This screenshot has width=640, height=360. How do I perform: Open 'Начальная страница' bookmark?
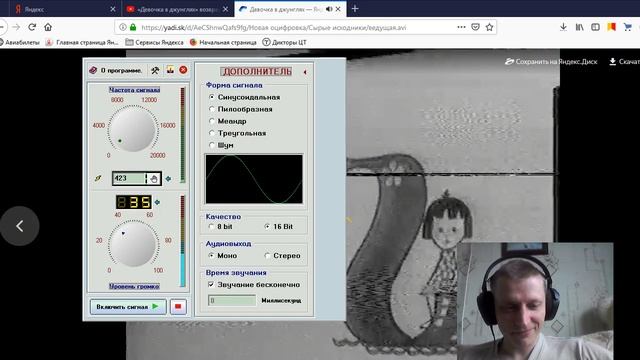(223, 42)
